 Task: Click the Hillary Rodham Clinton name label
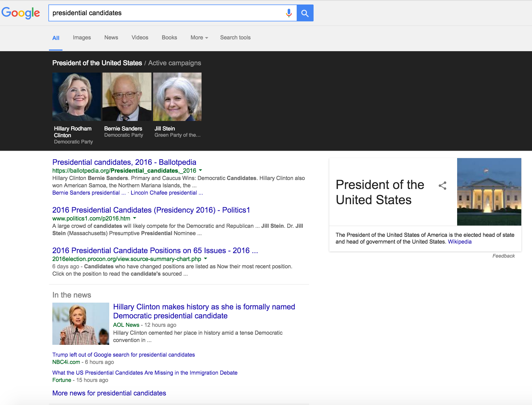coord(73,132)
